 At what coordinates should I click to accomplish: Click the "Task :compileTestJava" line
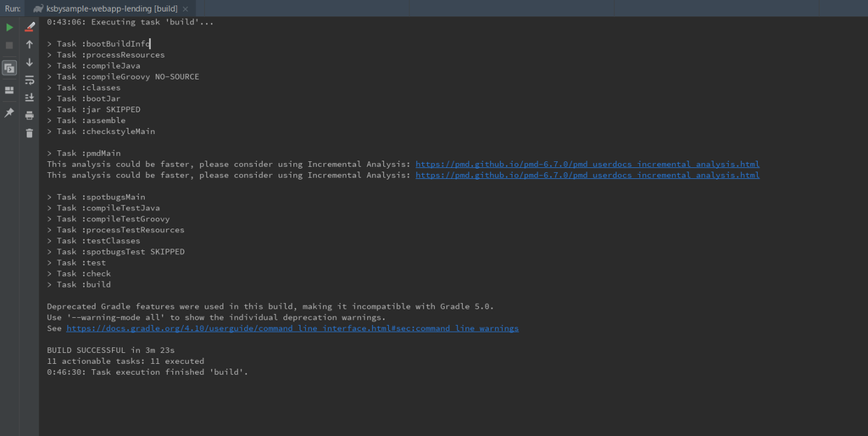[103, 209]
